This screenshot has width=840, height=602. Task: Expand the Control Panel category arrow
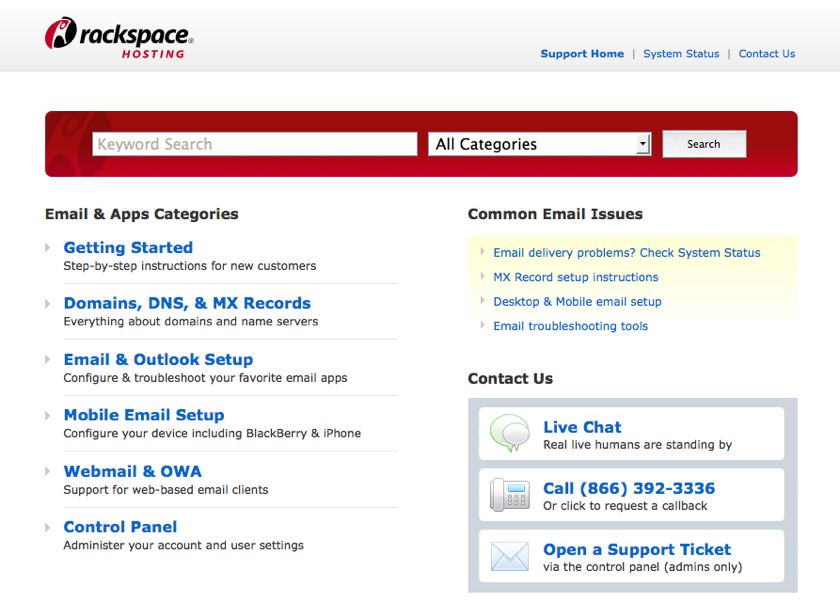pyautogui.click(x=48, y=527)
